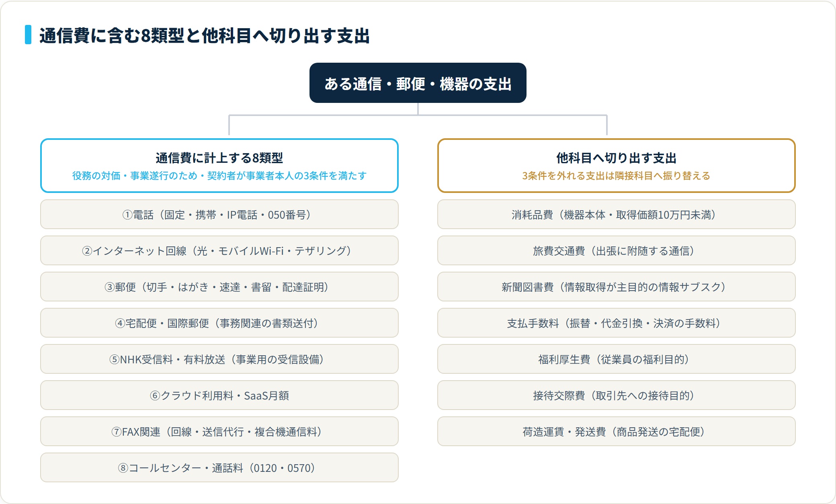This screenshot has height=504, width=836.
Task: Click the 他科目へ切り出す支出 header box
Action: [x=616, y=166]
